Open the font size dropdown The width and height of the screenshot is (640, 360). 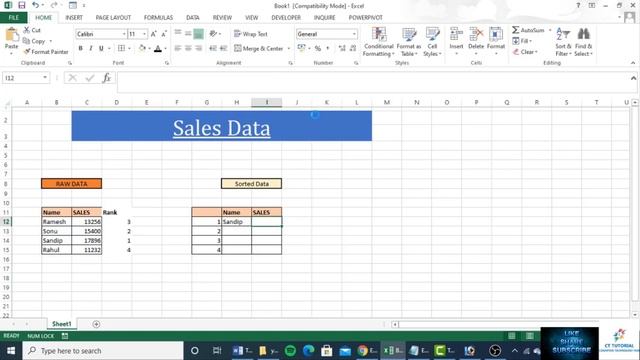pyautogui.click(x=144, y=34)
